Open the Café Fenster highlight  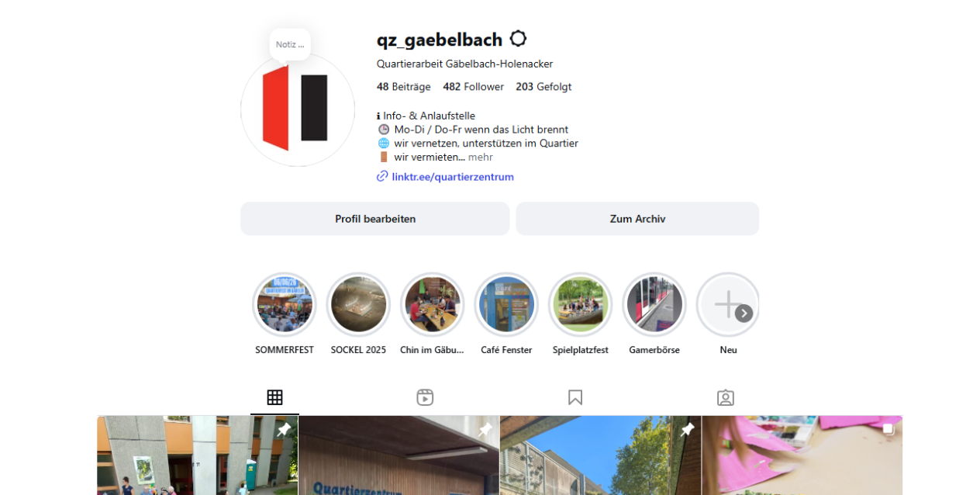tap(506, 304)
